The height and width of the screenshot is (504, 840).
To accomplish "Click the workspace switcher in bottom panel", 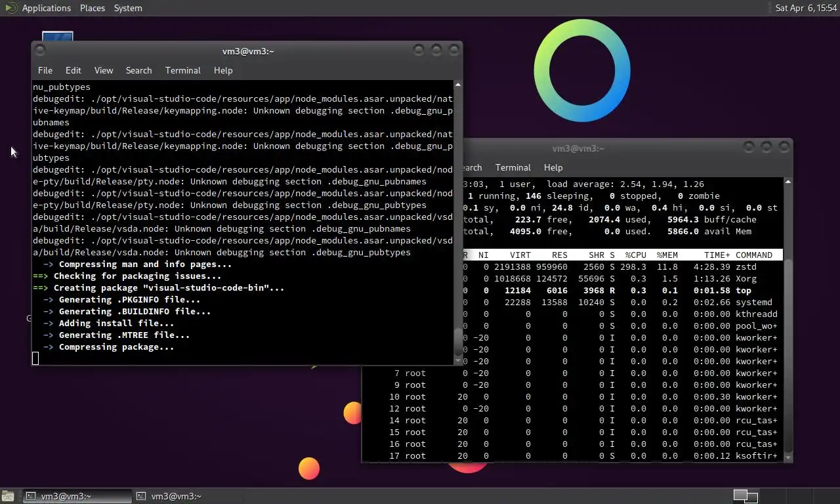I will tap(745, 496).
